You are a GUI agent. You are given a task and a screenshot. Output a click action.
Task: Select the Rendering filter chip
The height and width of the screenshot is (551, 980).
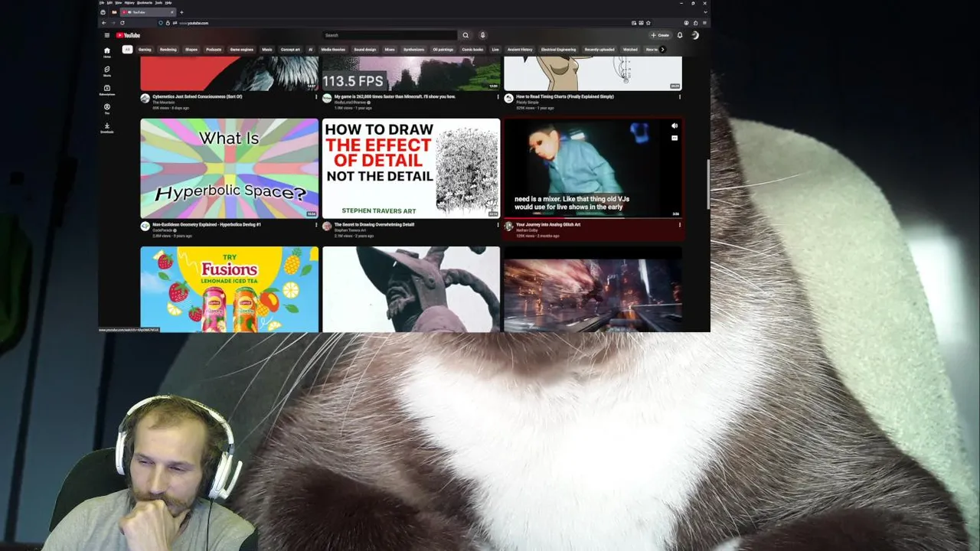[x=168, y=50]
